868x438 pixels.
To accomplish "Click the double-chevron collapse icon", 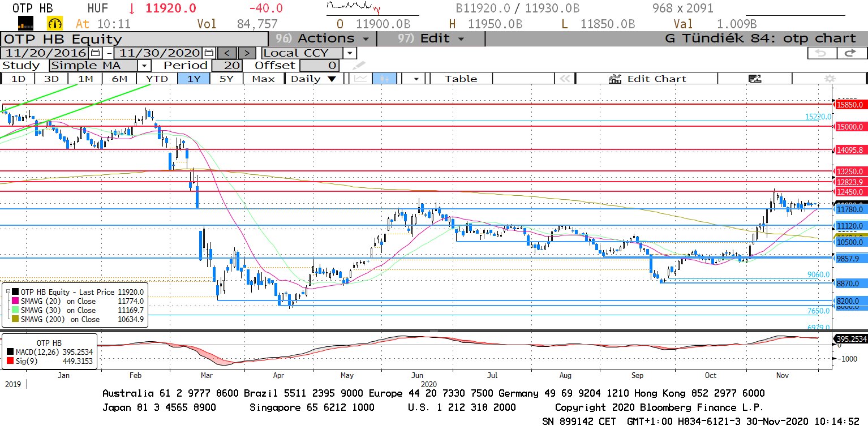I will point(564,79).
